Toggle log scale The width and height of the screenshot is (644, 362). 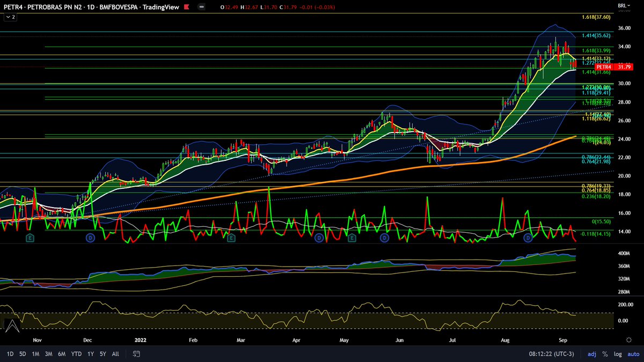[x=618, y=354]
